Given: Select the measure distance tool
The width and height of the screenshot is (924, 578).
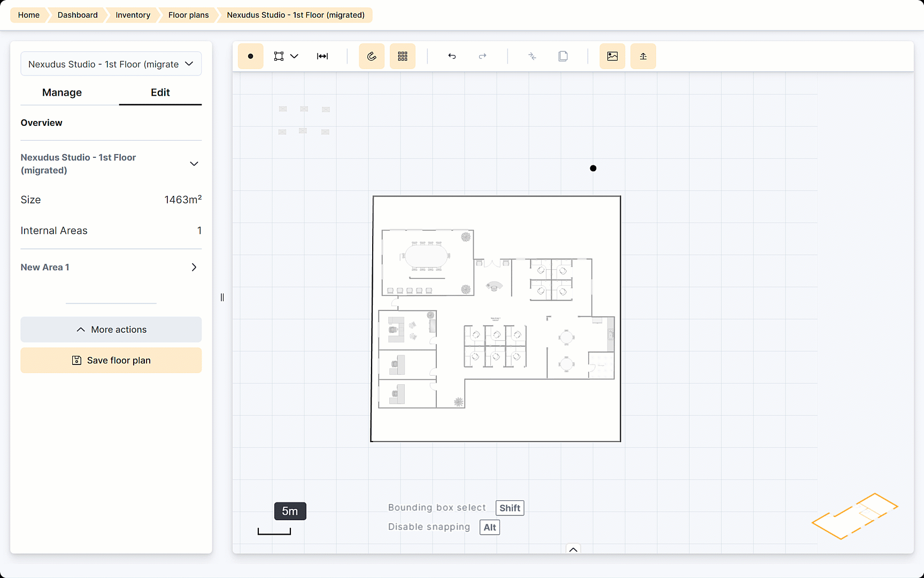Looking at the screenshot, I should click(x=322, y=56).
